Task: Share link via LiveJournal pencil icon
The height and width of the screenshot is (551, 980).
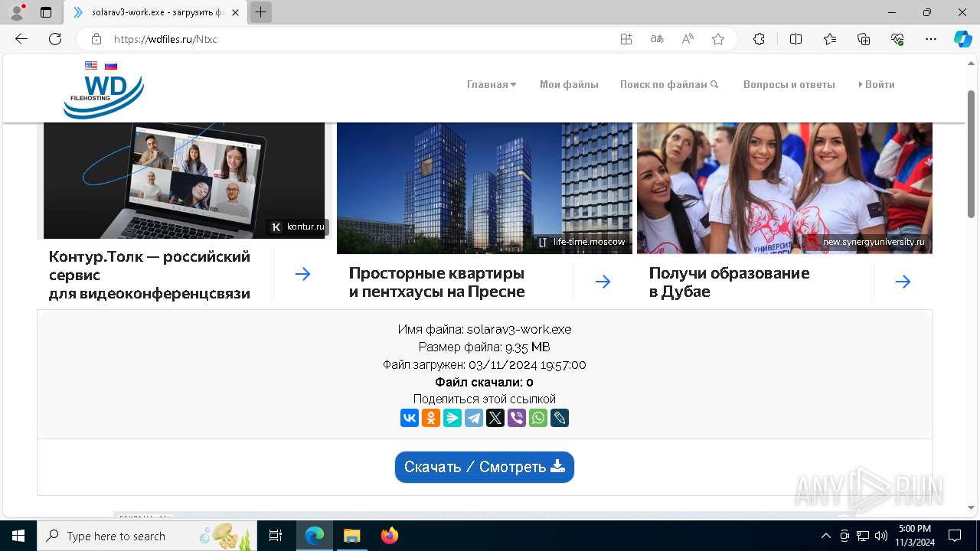Action: click(x=560, y=418)
